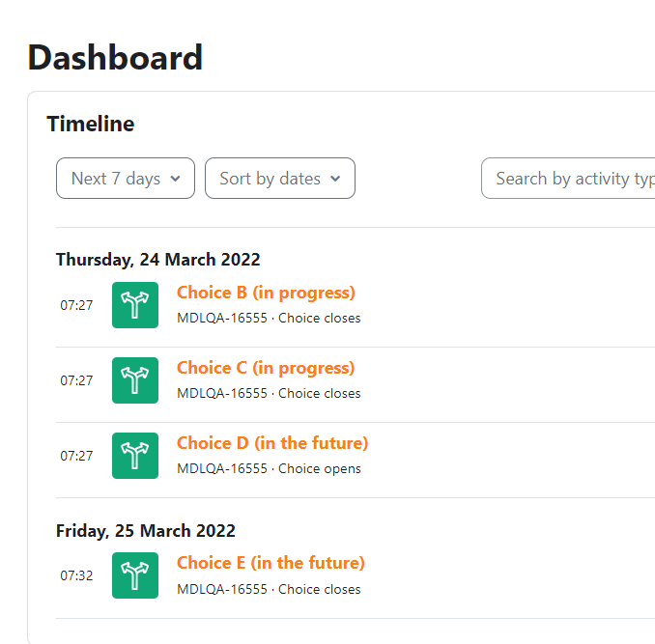Click the chevron on Next 7 days

[176, 179]
